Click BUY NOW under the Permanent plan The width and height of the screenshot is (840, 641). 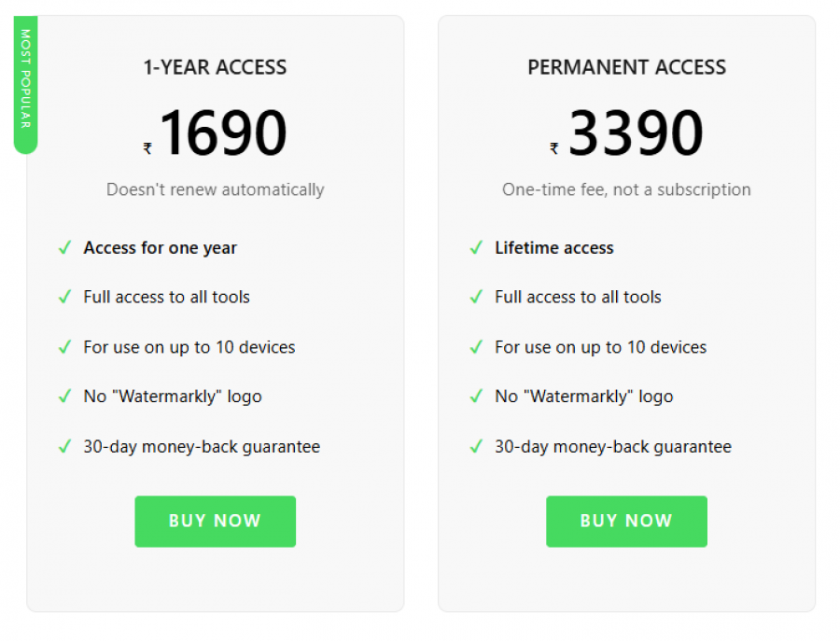626,522
